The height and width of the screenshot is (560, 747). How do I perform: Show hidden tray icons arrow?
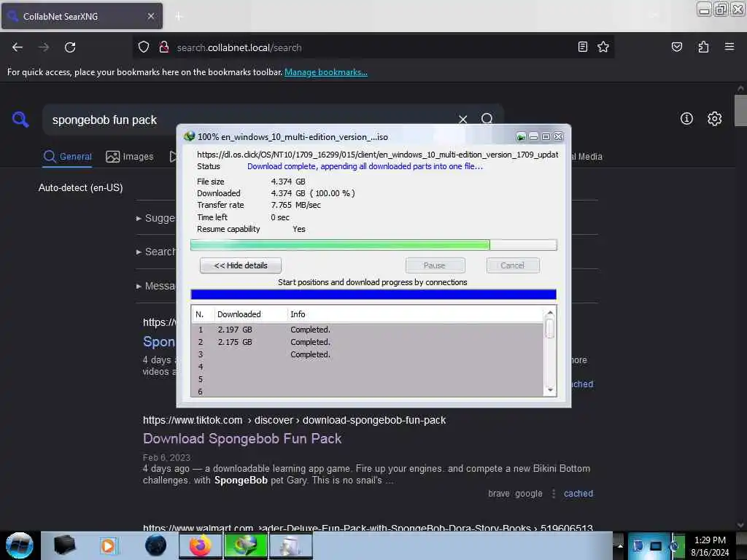620,545
